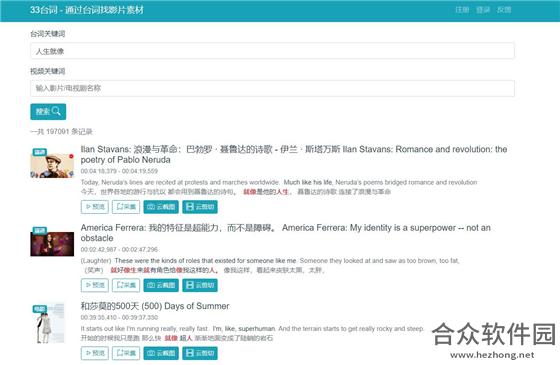Open the 注册 register link in header
The height and width of the screenshot is (365, 560).
[462, 10]
